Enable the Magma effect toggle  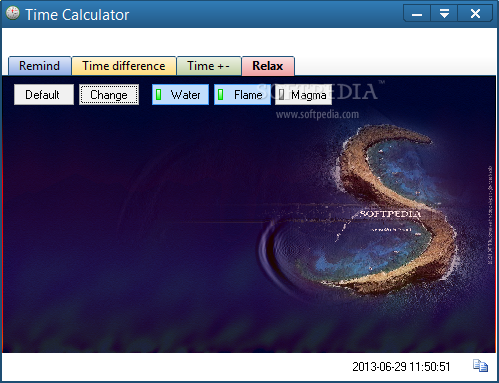(x=303, y=95)
